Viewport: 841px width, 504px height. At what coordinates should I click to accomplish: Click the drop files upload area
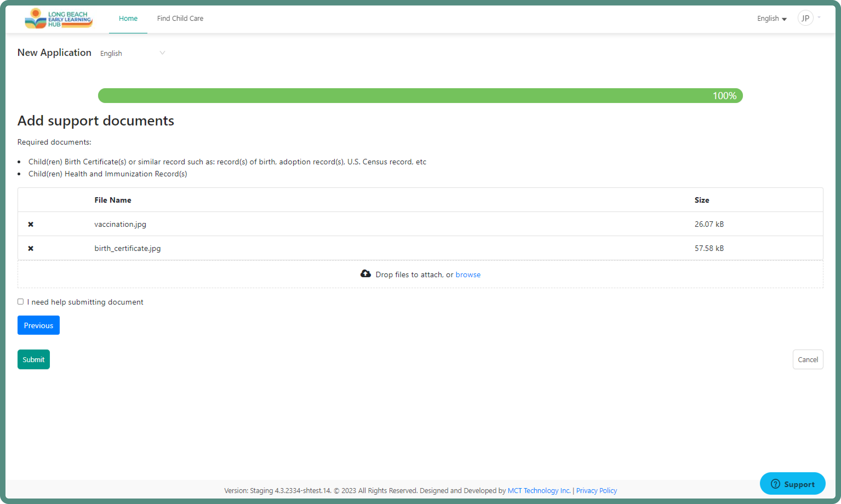click(x=420, y=274)
